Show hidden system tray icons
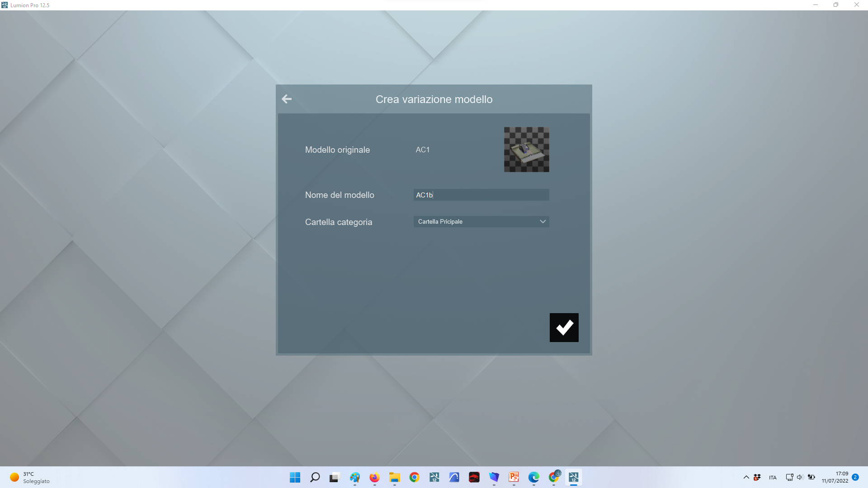868x488 pixels. (746, 477)
